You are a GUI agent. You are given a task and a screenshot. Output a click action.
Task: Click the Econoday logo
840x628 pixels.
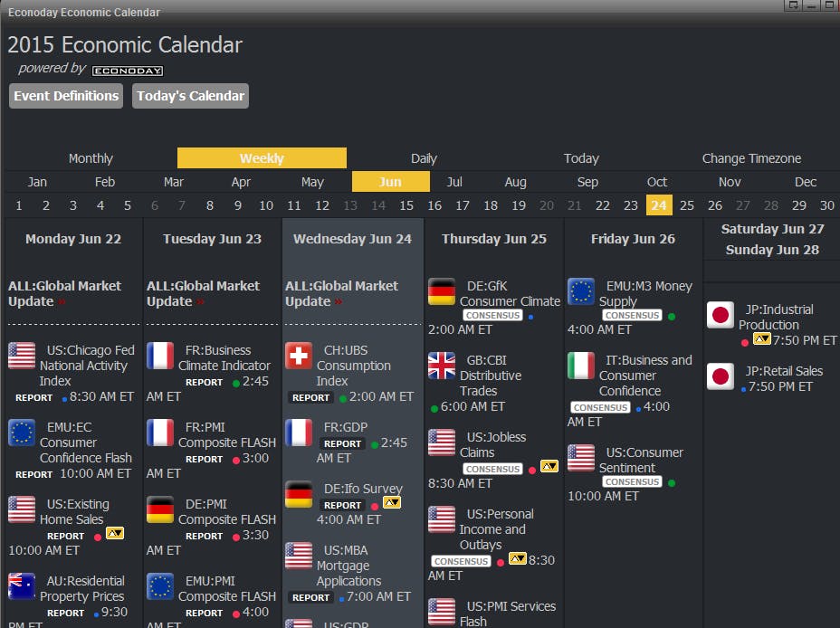coord(128,71)
